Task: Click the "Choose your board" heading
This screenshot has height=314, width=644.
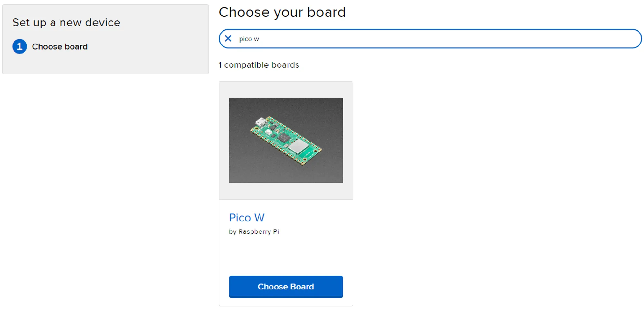Action: (282, 13)
